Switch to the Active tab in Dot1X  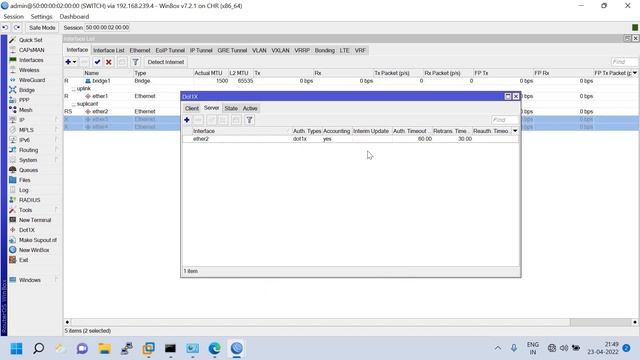[250, 108]
